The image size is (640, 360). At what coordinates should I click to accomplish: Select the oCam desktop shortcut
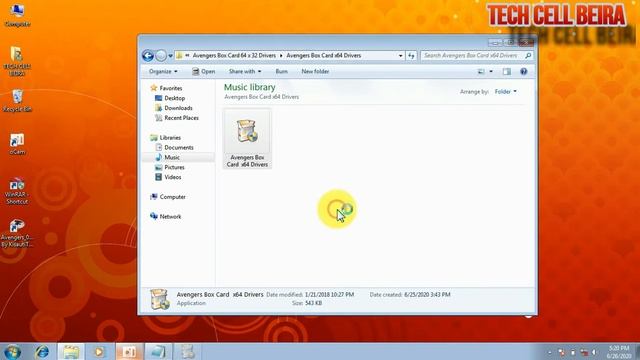tap(17, 144)
